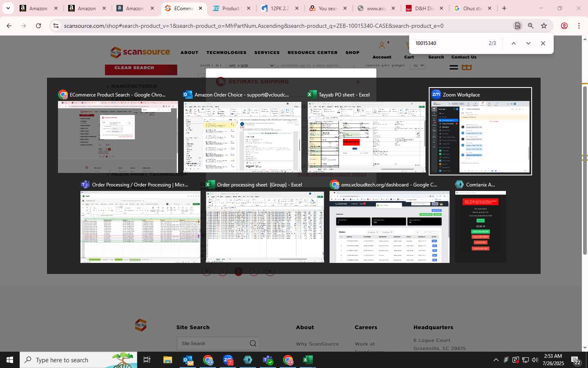588x368 pixels.
Task: Switch to the You searched tab
Action: 328,8
